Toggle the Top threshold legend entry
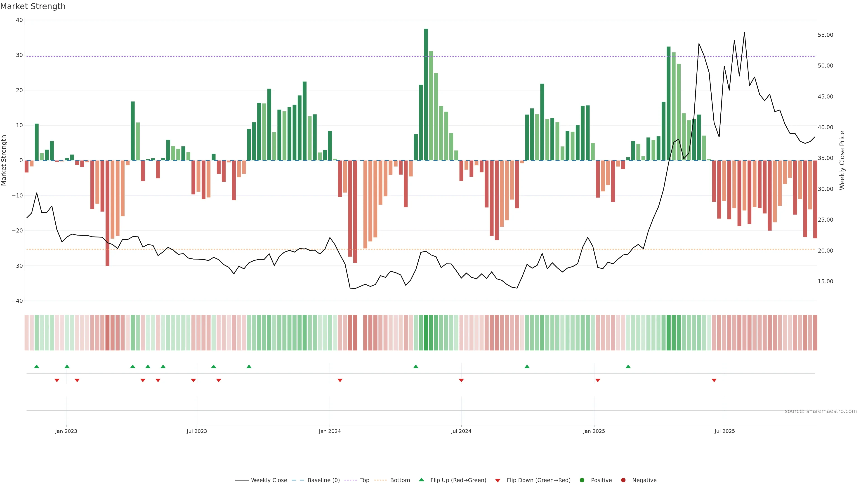868x488 pixels. 364,480
